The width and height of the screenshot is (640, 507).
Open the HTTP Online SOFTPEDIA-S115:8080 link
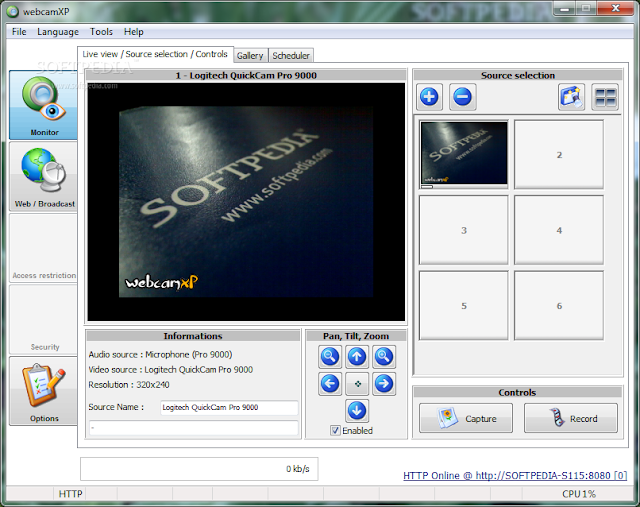[515, 476]
